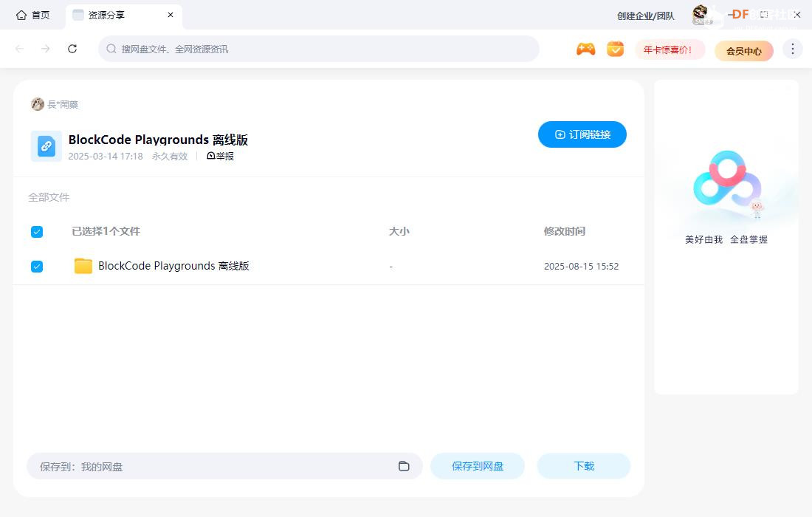Click the window close X button

[x=797, y=15]
